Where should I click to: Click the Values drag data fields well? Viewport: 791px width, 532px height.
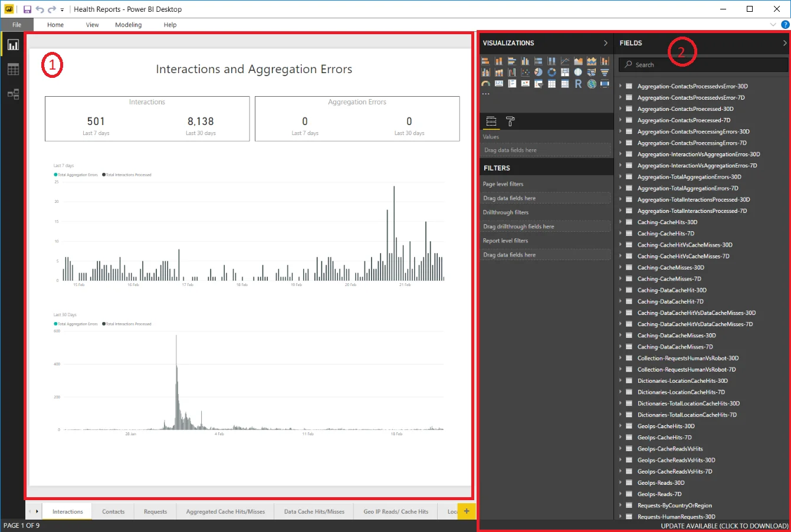coord(546,150)
